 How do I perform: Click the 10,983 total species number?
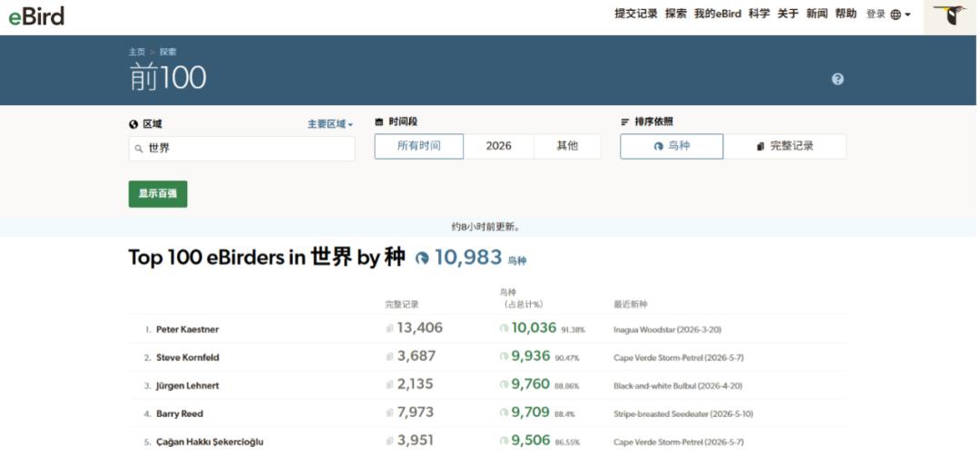coord(468,258)
